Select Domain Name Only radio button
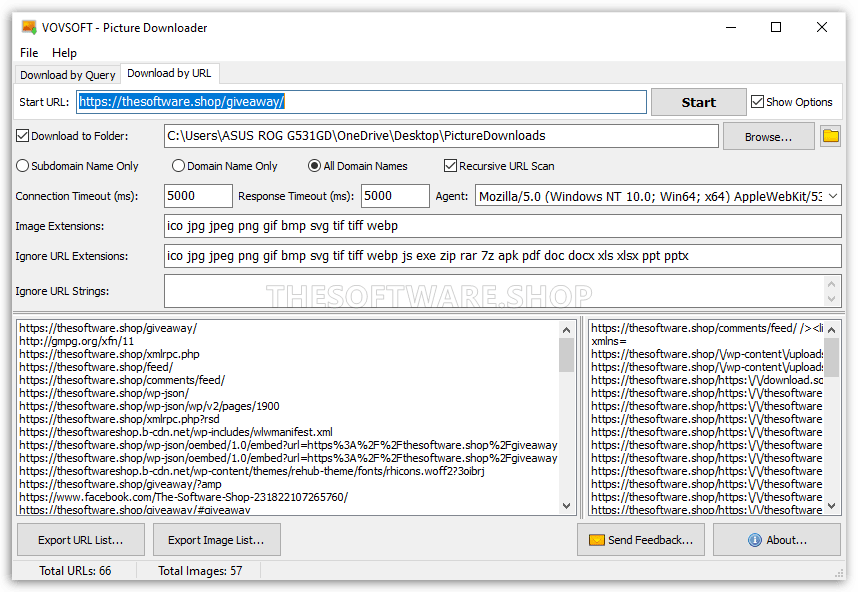 (178, 166)
